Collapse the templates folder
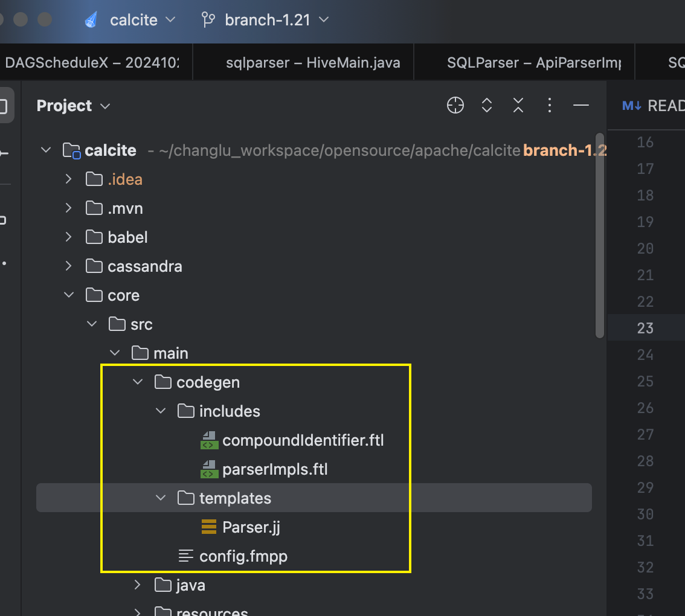Image resolution: width=685 pixels, height=616 pixels. (x=161, y=498)
